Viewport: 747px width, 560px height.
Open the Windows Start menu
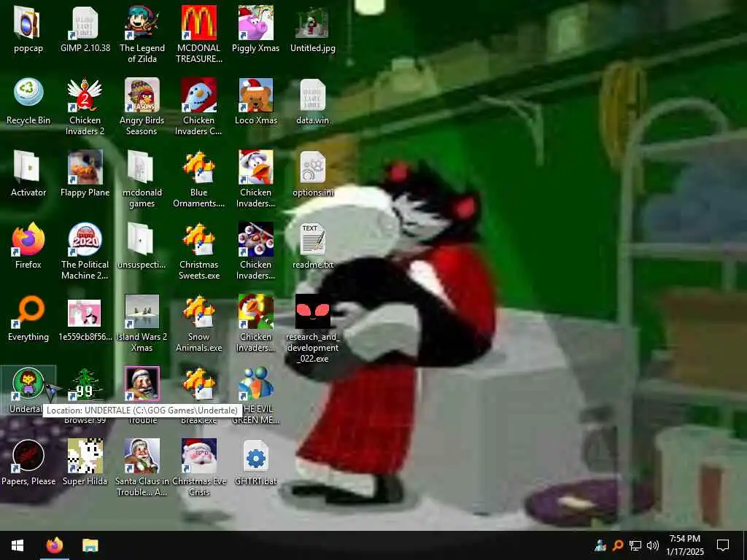18,545
